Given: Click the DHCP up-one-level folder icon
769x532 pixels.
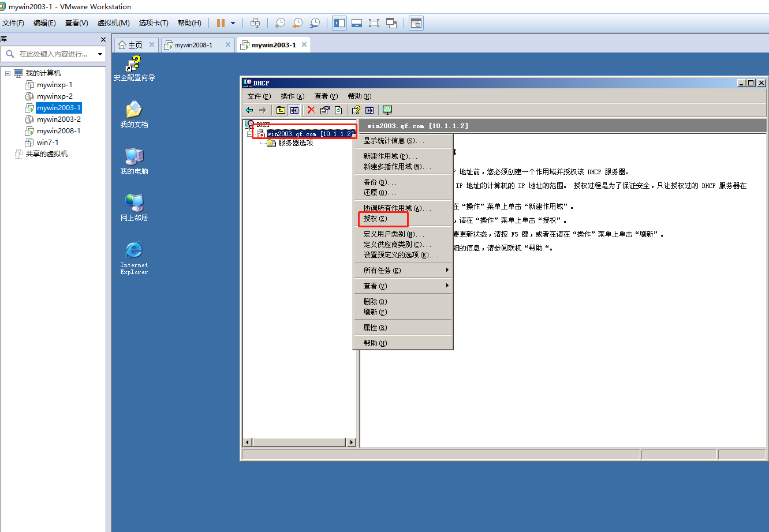Looking at the screenshot, I should click(x=281, y=110).
